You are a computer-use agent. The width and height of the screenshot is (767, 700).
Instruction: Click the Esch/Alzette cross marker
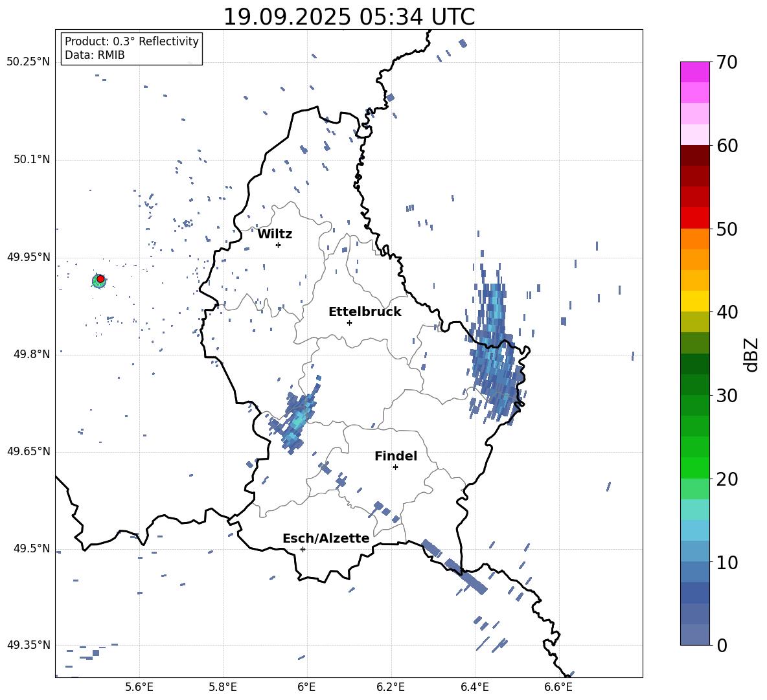(x=303, y=549)
